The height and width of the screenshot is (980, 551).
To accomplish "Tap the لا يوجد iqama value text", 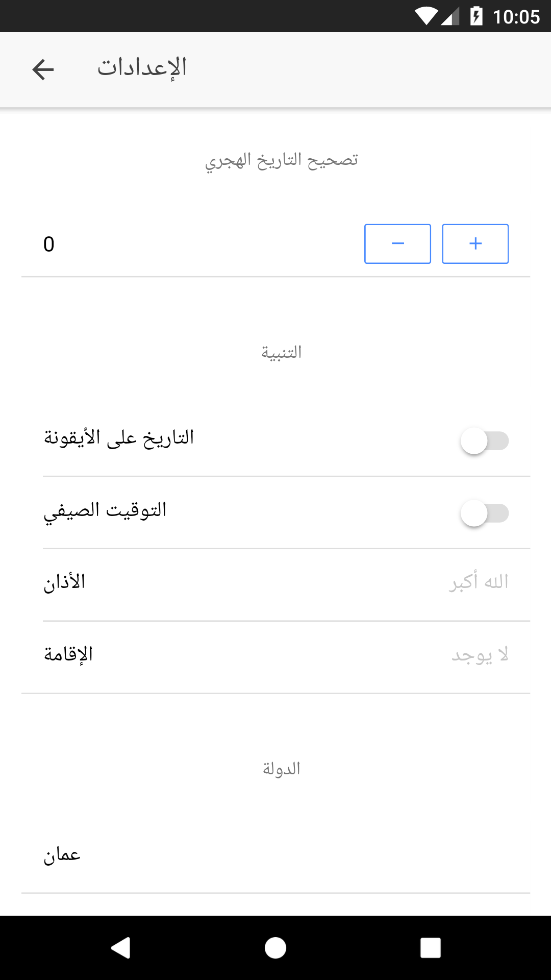I will (x=480, y=655).
